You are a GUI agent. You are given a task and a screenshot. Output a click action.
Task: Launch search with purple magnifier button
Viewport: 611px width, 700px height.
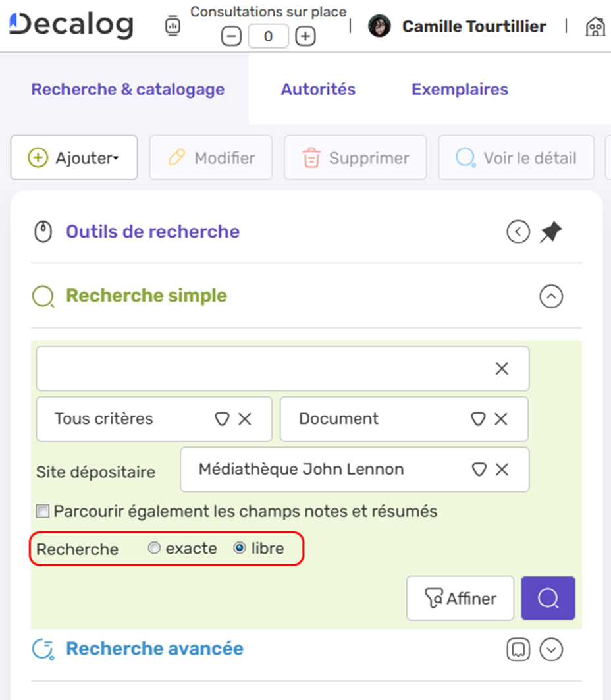coord(548,598)
